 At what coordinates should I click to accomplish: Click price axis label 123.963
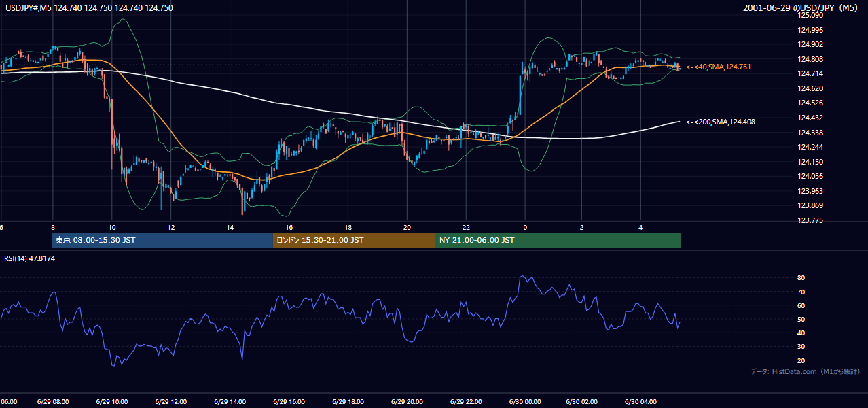click(809, 191)
